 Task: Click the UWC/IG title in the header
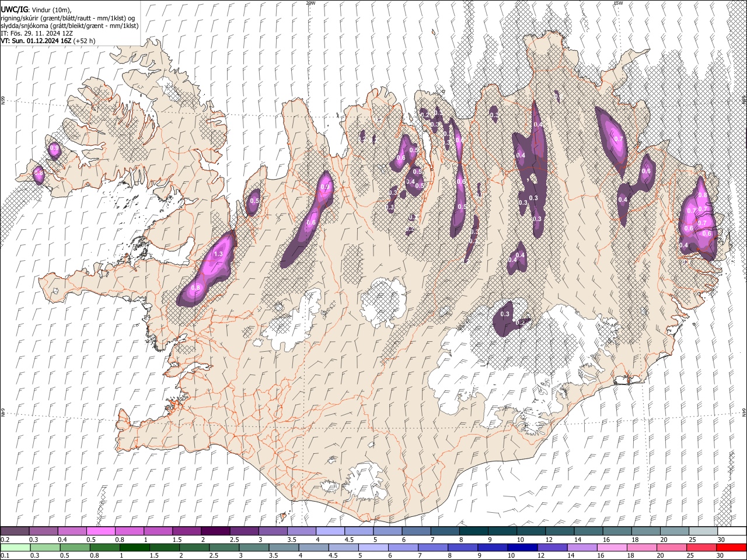[x=14, y=9]
